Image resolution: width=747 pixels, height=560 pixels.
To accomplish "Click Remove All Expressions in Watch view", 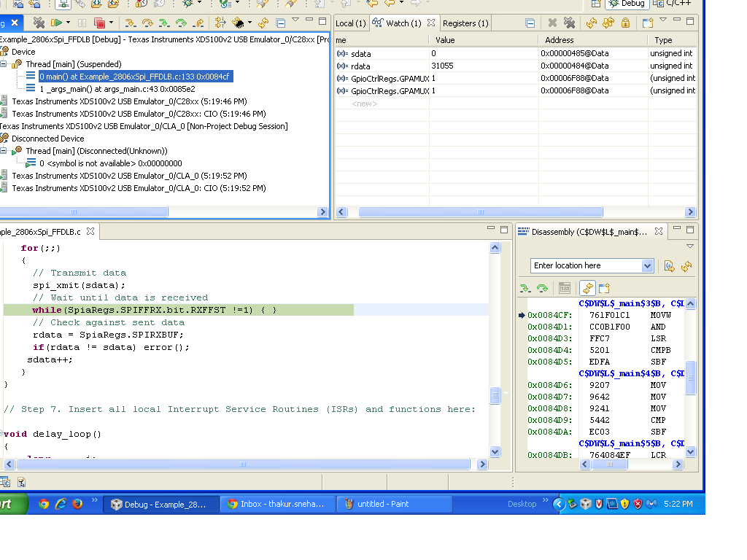I will click(x=569, y=23).
